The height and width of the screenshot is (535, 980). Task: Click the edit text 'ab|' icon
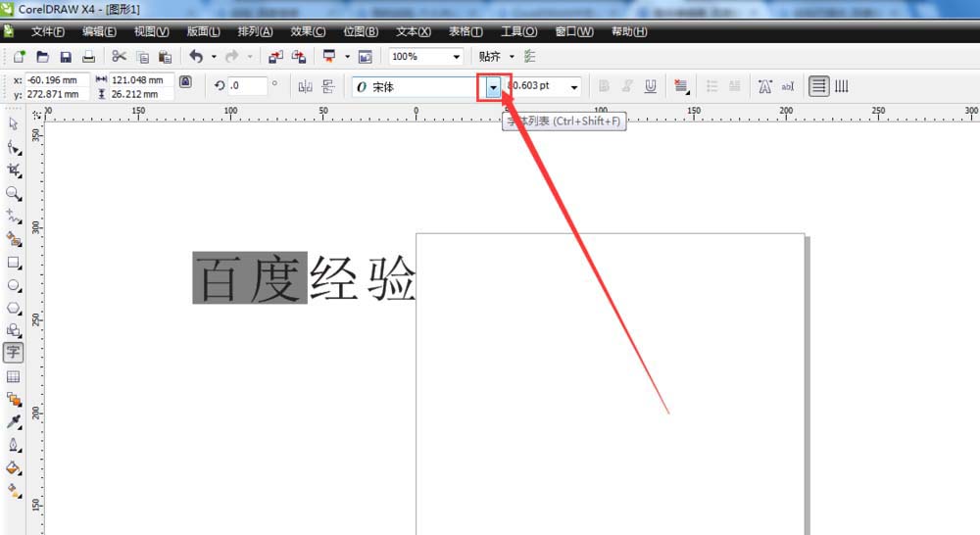788,86
